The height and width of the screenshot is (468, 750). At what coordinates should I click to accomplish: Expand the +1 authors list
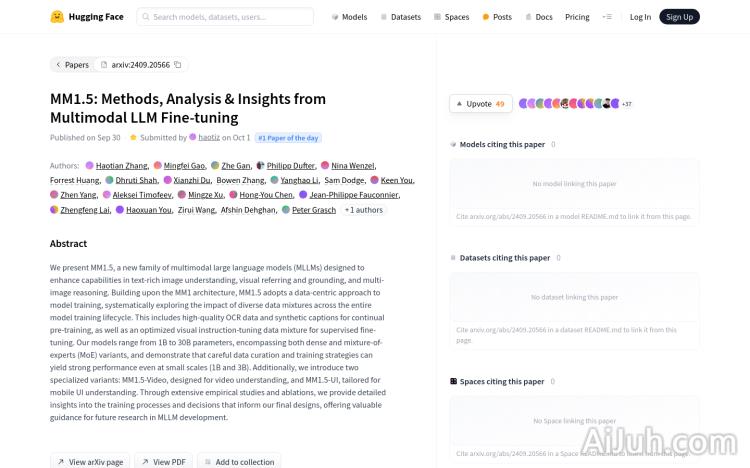[364, 210]
